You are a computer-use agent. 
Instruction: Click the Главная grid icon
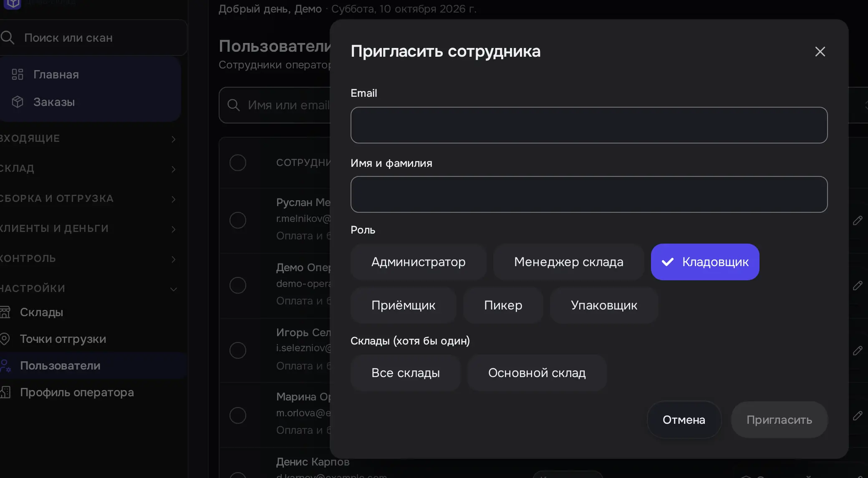click(x=18, y=75)
